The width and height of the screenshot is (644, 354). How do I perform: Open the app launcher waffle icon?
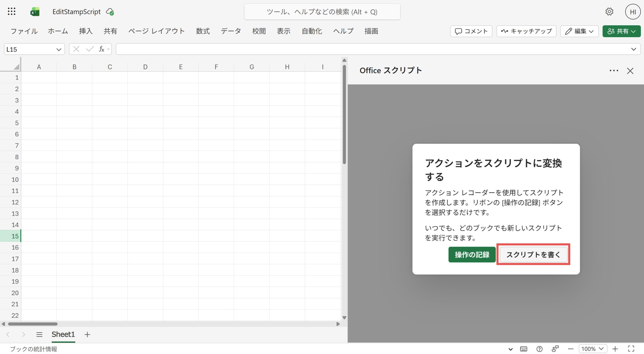12,12
